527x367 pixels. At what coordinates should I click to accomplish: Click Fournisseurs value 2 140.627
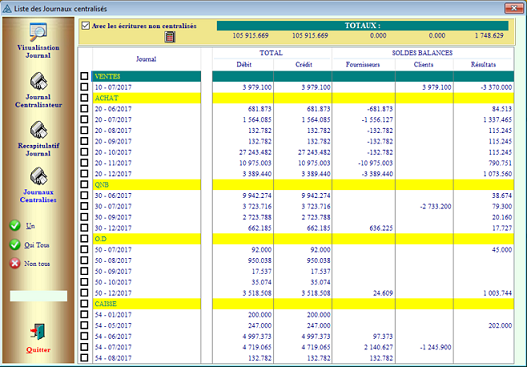click(x=378, y=347)
